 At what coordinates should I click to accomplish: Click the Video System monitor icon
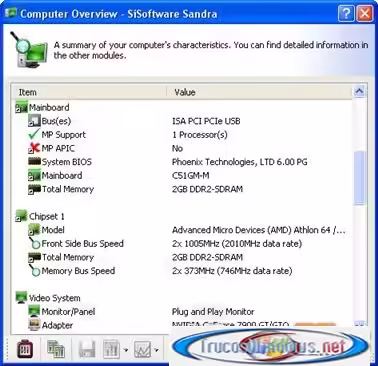[x=21, y=298]
